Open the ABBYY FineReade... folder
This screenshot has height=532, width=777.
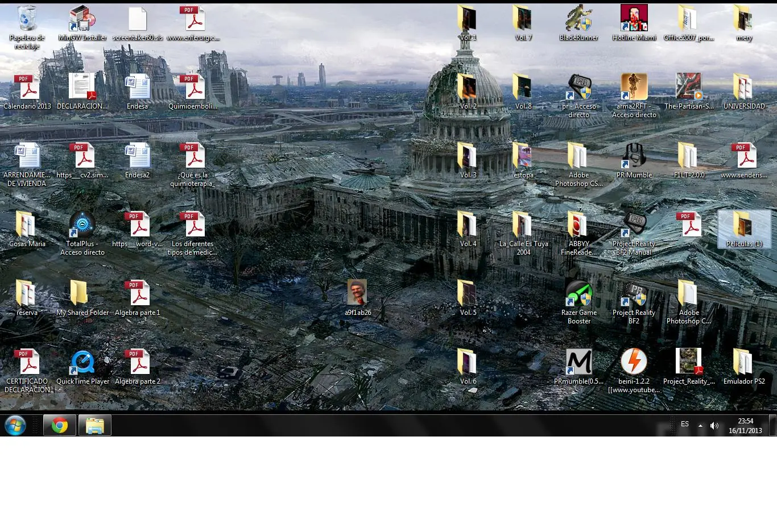(578, 234)
